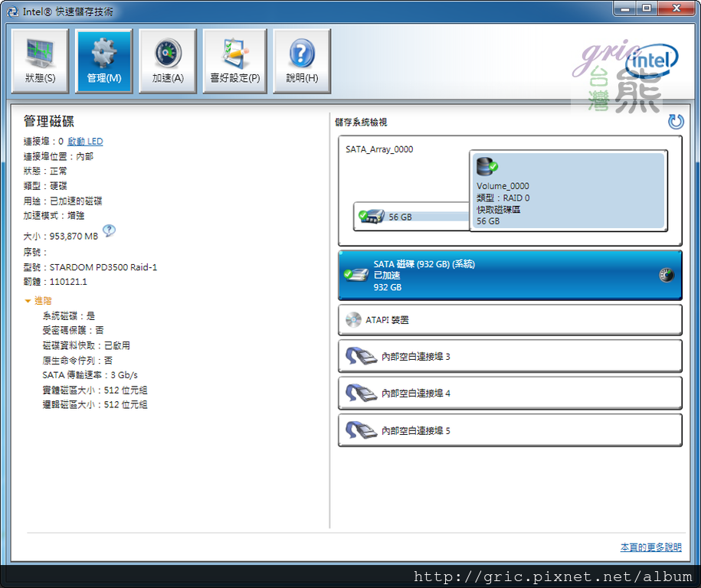This screenshot has width=701, height=588.
Task: Select SATA 磁碟 (932 GB) system disk
Action: click(x=510, y=275)
